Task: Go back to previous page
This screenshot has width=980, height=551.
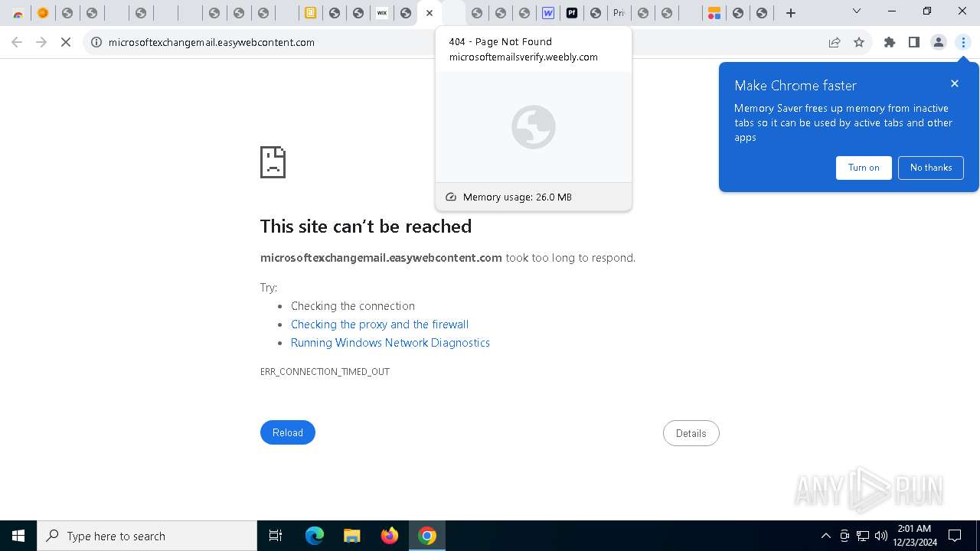Action: pyautogui.click(x=17, y=42)
